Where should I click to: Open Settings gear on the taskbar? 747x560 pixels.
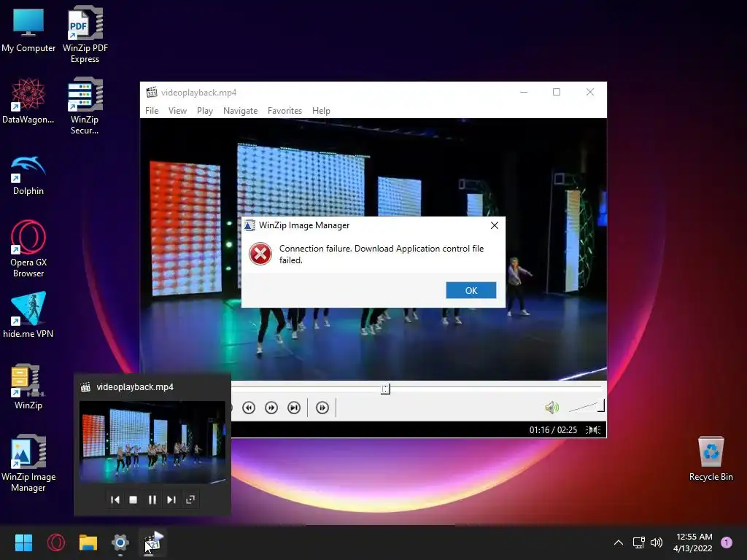(120, 542)
